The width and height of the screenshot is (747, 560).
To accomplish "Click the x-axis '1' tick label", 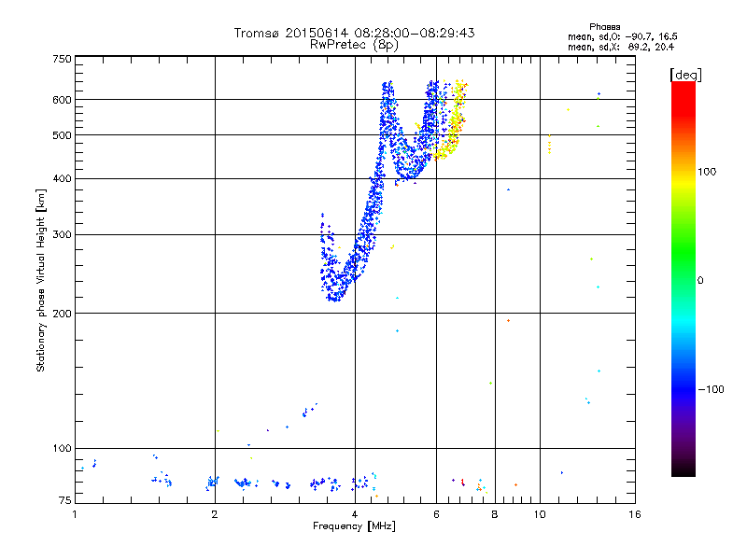I will click(75, 514).
